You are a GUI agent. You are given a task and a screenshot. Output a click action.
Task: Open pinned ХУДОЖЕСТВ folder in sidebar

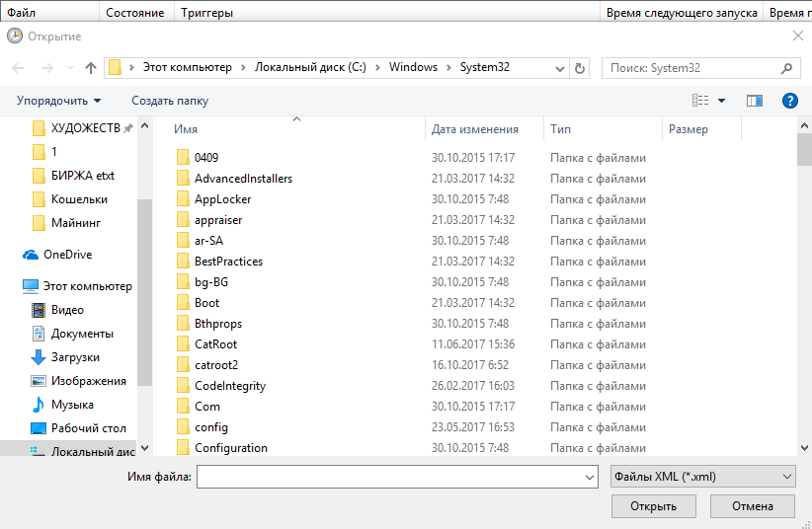pyautogui.click(x=85, y=128)
